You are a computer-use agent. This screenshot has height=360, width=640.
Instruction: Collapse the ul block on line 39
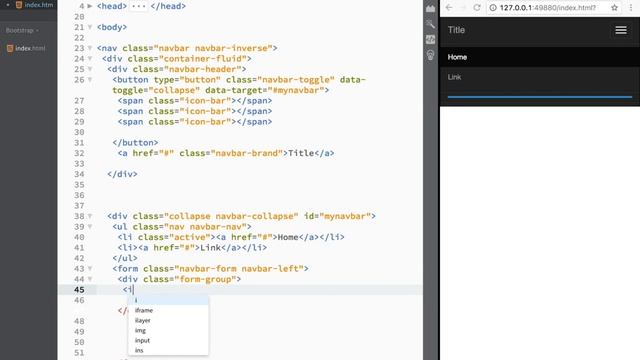click(90, 227)
